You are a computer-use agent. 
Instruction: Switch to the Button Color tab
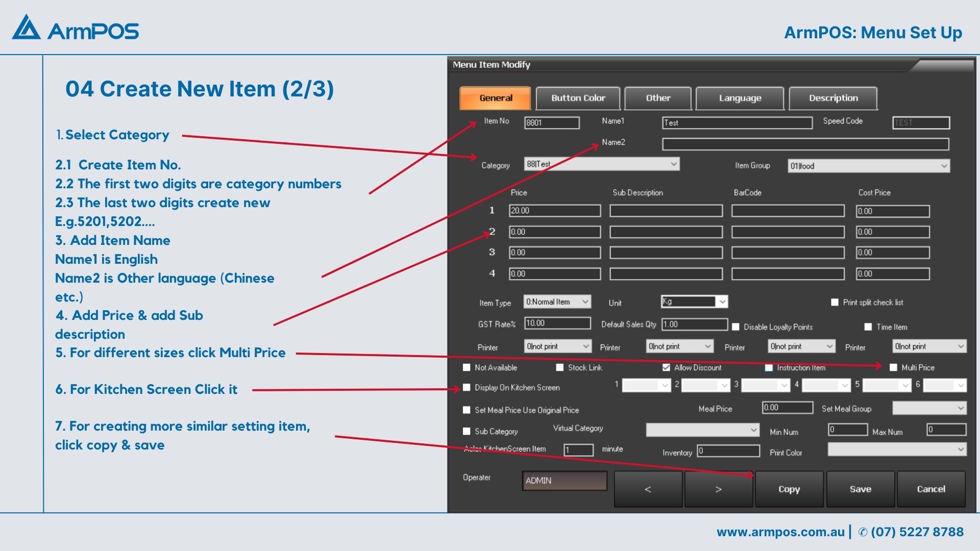click(x=578, y=98)
